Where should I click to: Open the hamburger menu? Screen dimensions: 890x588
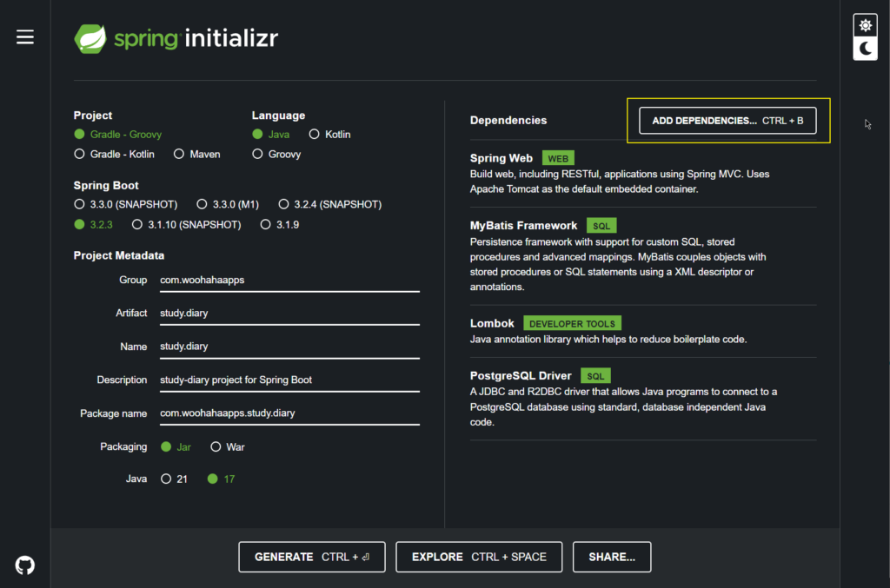point(25,36)
